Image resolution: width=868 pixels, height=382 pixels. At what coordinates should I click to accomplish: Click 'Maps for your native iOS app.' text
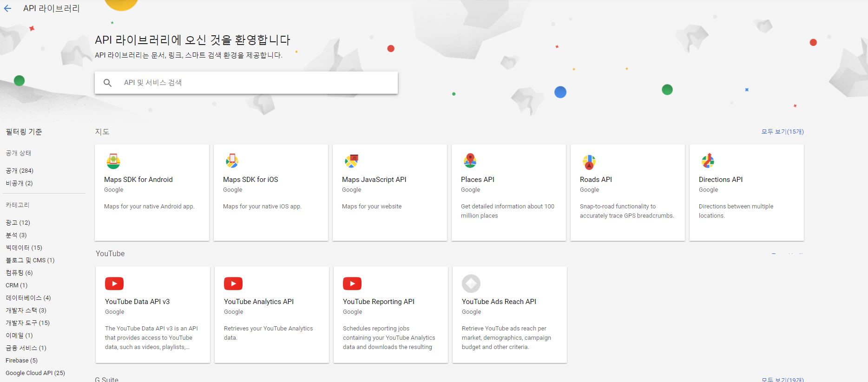pyautogui.click(x=262, y=207)
